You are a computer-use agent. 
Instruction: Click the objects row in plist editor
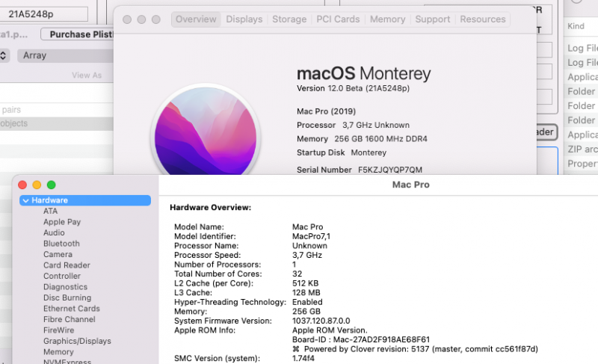[x=57, y=123]
